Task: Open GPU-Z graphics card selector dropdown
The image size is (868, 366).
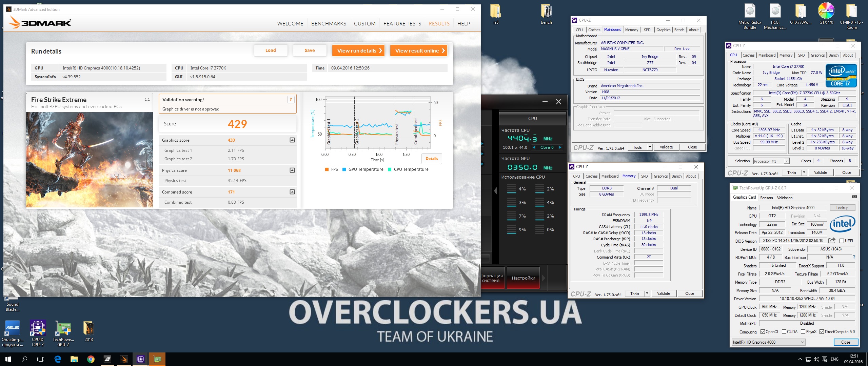Action: point(768,342)
